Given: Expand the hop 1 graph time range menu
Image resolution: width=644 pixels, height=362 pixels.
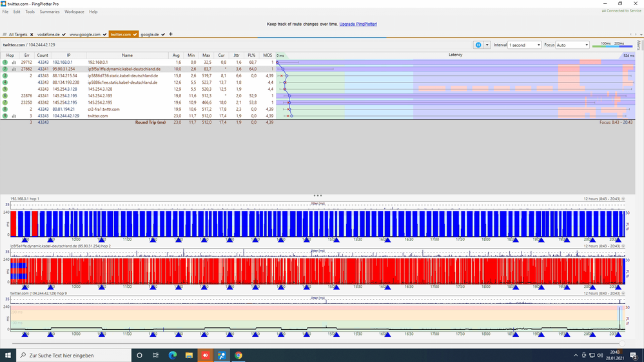Looking at the screenshot, I should (623, 198).
